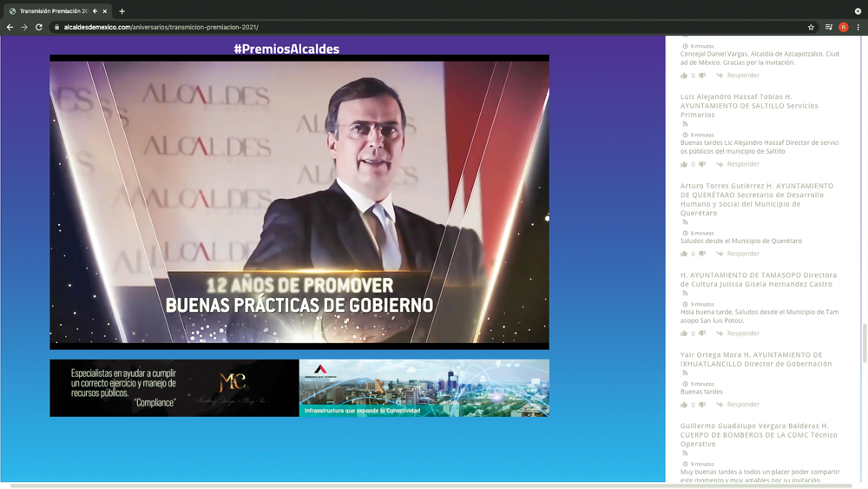This screenshot has width=868, height=489.
Task: Like the Daniel Vargas comment
Action: pos(684,76)
